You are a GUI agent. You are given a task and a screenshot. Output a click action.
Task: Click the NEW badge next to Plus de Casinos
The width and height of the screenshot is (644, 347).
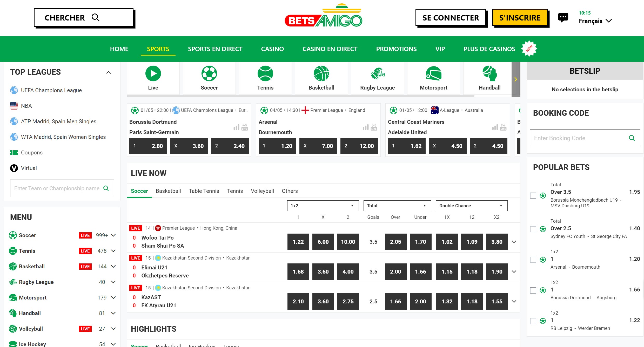click(529, 49)
